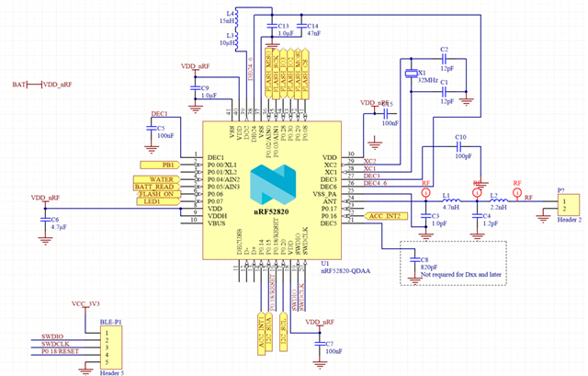This screenshot has width=588, height=376.
Task: Select the WATER port
Action: [x=156, y=179]
